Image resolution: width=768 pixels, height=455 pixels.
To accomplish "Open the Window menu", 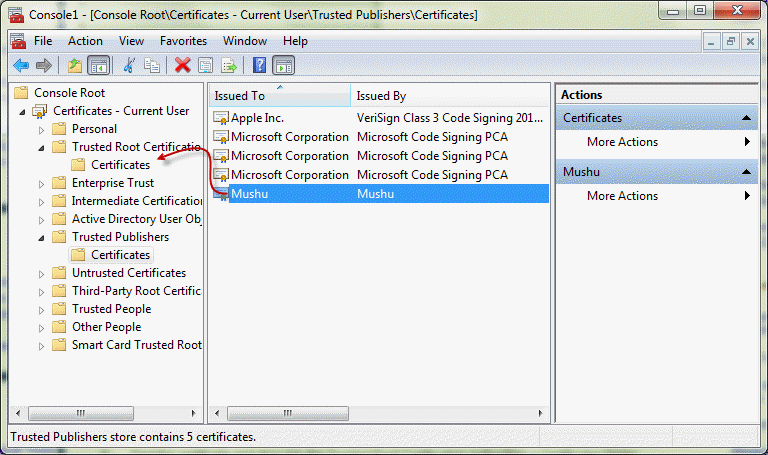I will point(245,41).
